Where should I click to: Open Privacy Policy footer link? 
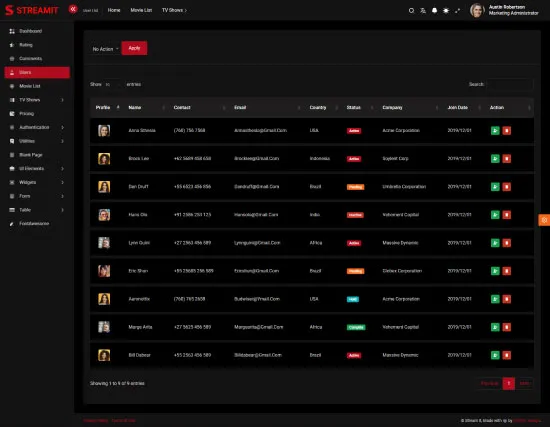coord(96,420)
